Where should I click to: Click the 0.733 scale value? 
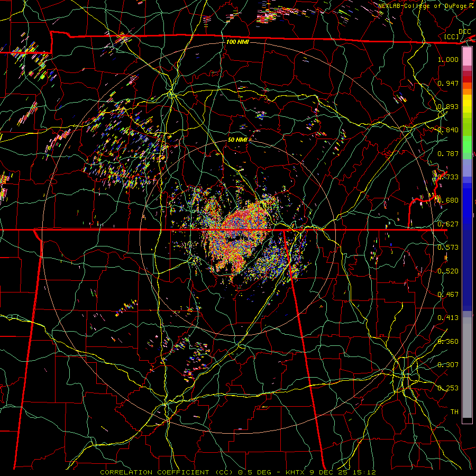click(x=448, y=177)
